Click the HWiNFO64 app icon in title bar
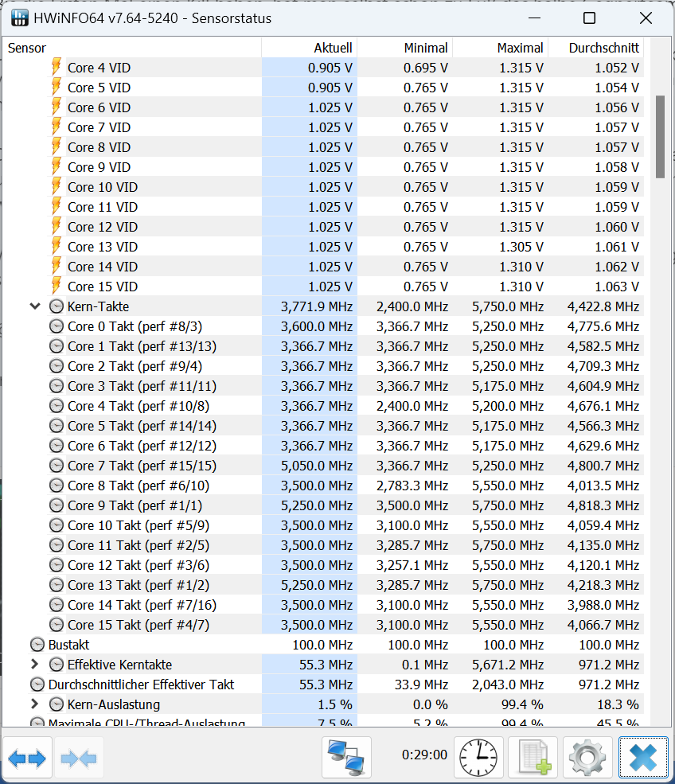Viewport: 675px width, 784px height. tap(19, 18)
